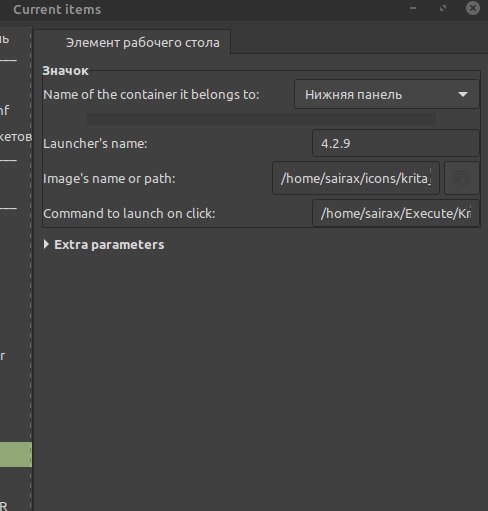The height and width of the screenshot is (511, 488).
Task: Click the Command to launch on click label
Action: tap(129, 214)
